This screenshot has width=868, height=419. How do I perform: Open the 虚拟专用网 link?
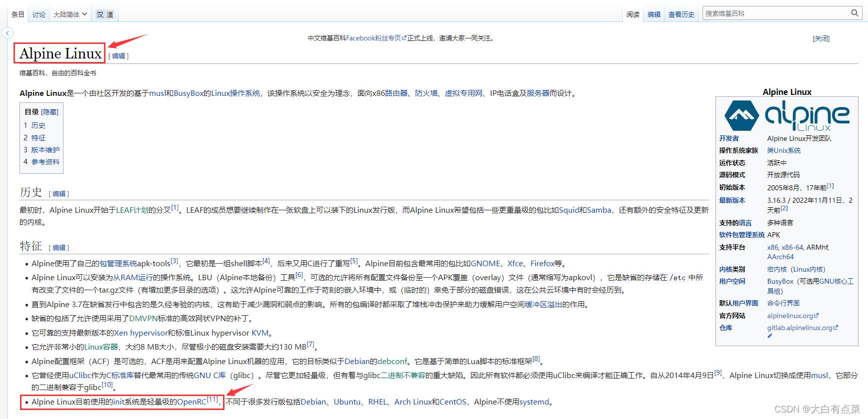point(464,93)
